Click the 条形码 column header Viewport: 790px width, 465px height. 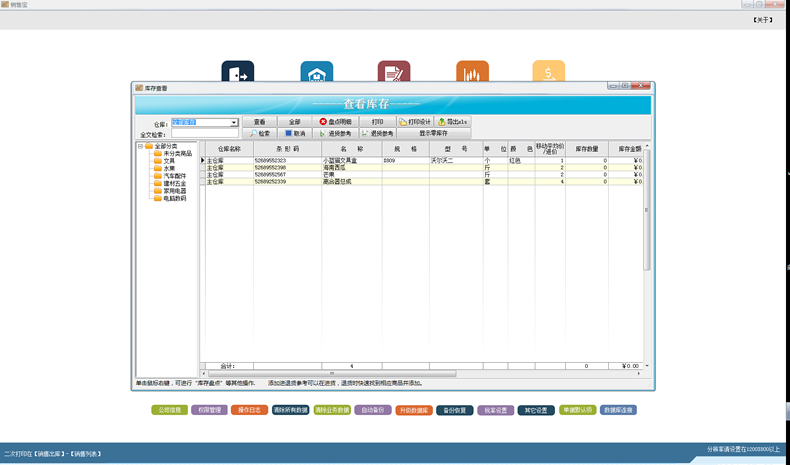point(288,149)
